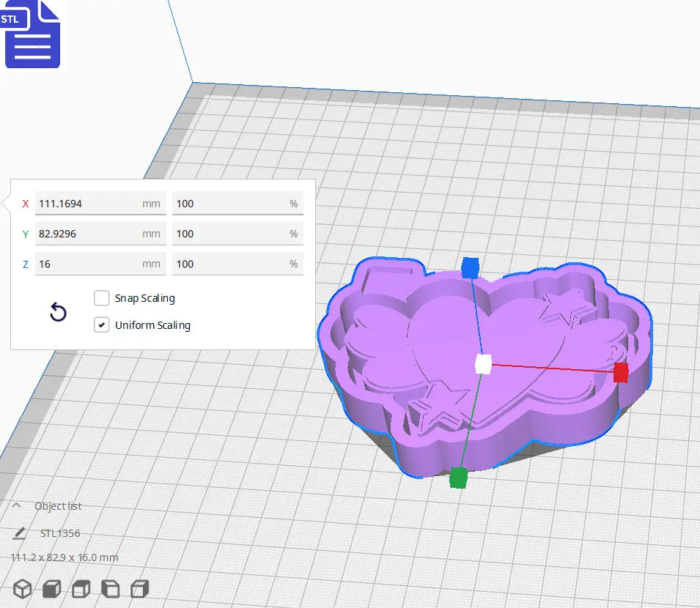Click the Z percentage field showing 100
The image size is (700, 608).
tap(237, 264)
